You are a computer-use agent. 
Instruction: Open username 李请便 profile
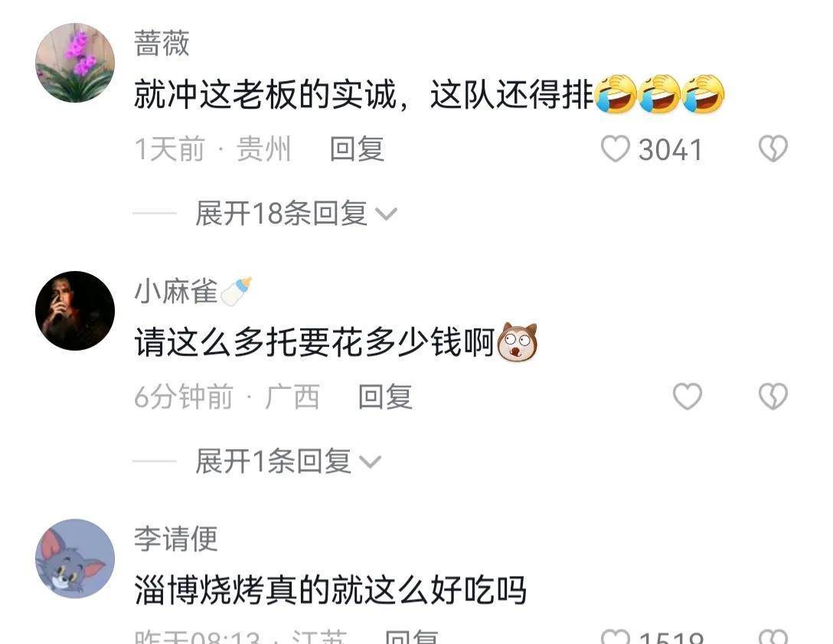click(176, 539)
